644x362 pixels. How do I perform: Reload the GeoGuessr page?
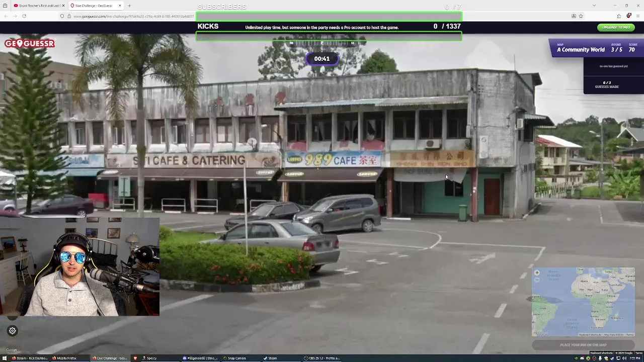24,16
